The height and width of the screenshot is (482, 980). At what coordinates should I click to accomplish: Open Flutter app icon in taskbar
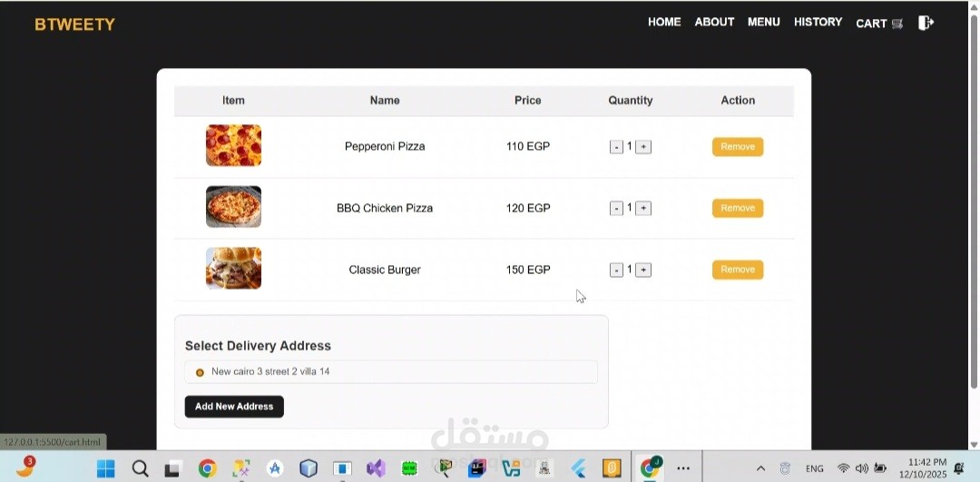point(579,468)
